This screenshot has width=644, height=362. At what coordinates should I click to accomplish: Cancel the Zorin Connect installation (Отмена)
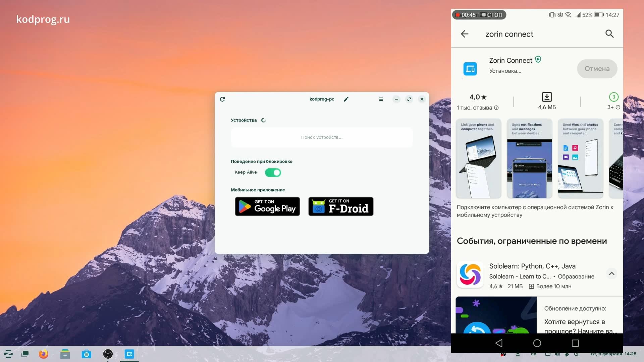(x=597, y=69)
